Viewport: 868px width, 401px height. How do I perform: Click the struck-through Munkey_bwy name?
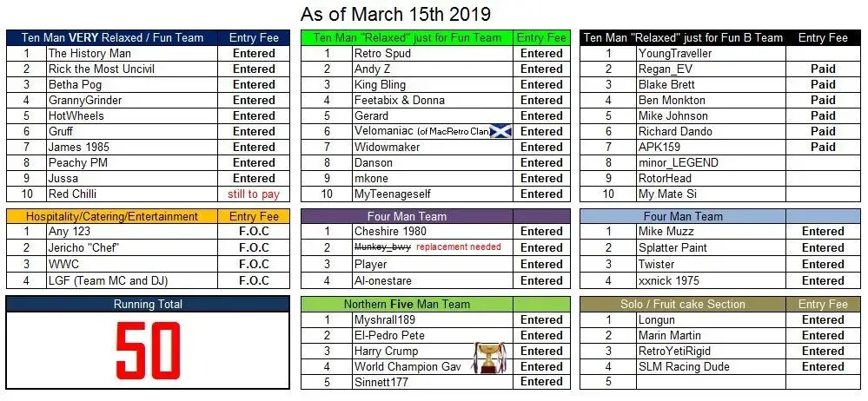pos(382,247)
